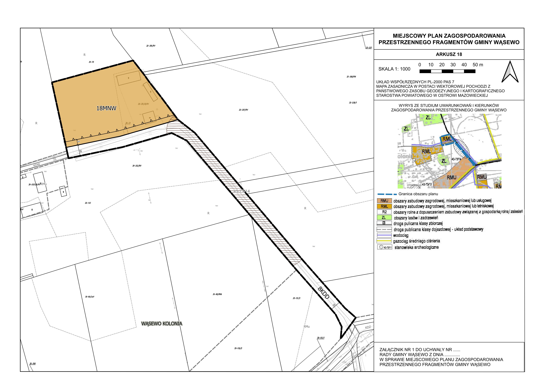This screenshot has height=392, width=545.
Task: Click the RML legend color swatch
Action: tap(384, 206)
